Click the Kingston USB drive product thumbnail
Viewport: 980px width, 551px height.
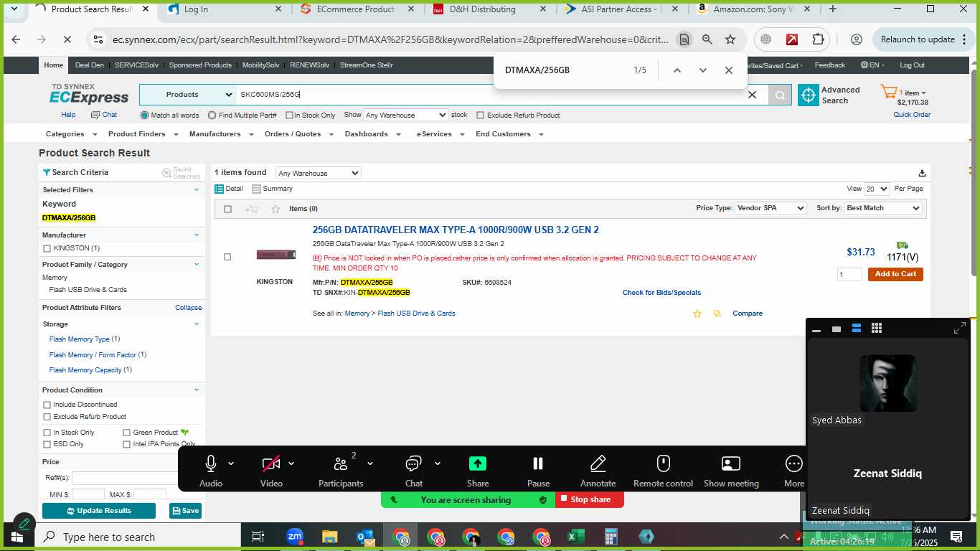click(x=275, y=255)
